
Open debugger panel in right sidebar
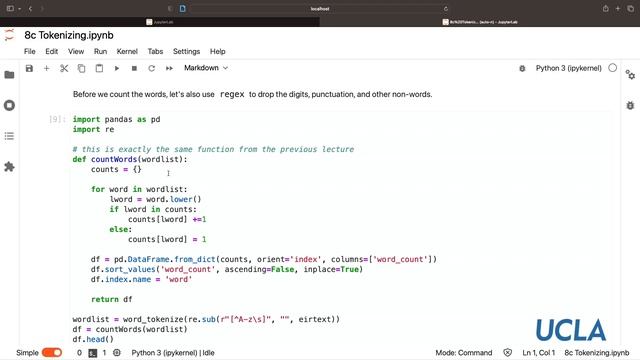(630, 105)
